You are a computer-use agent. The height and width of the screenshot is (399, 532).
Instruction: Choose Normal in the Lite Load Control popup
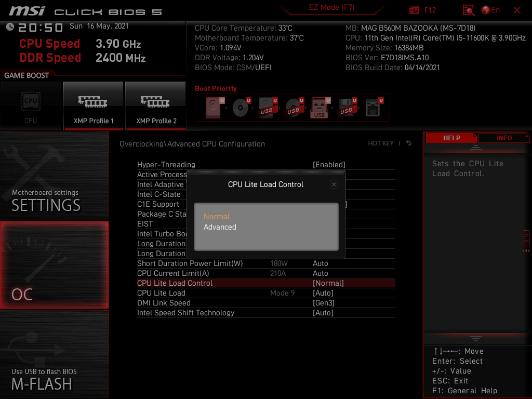pos(217,217)
